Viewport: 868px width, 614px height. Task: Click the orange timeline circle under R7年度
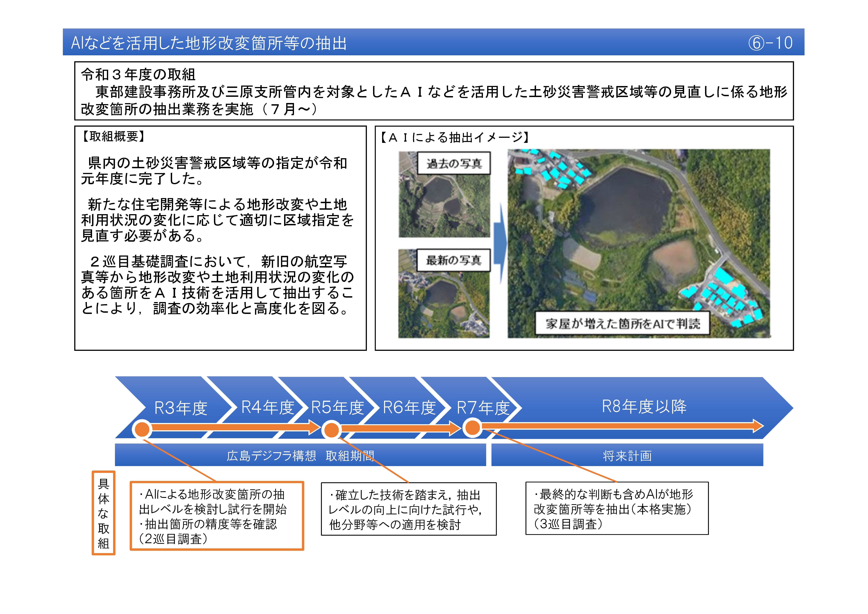click(473, 428)
